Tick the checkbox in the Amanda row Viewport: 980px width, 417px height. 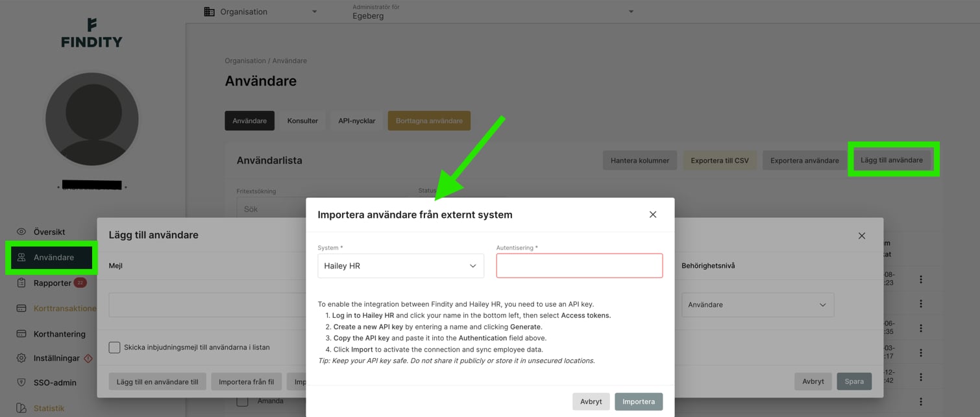coord(242,401)
